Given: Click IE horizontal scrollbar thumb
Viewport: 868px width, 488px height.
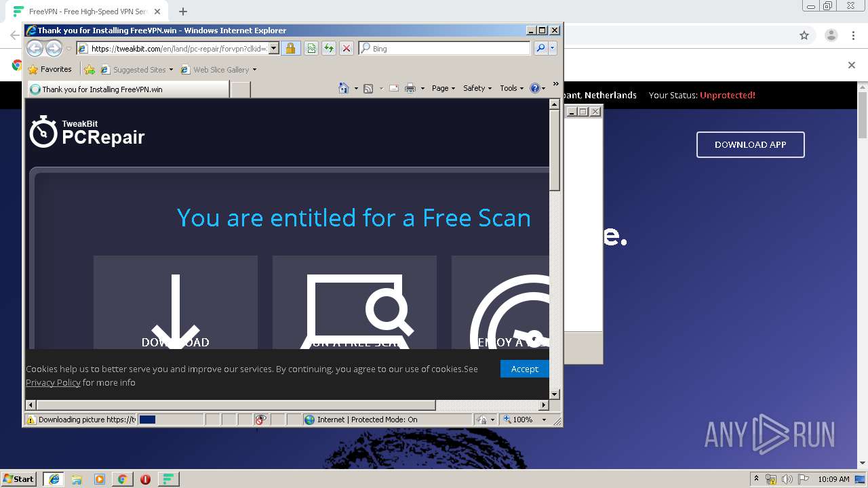Looking at the screenshot, I should 236,405.
